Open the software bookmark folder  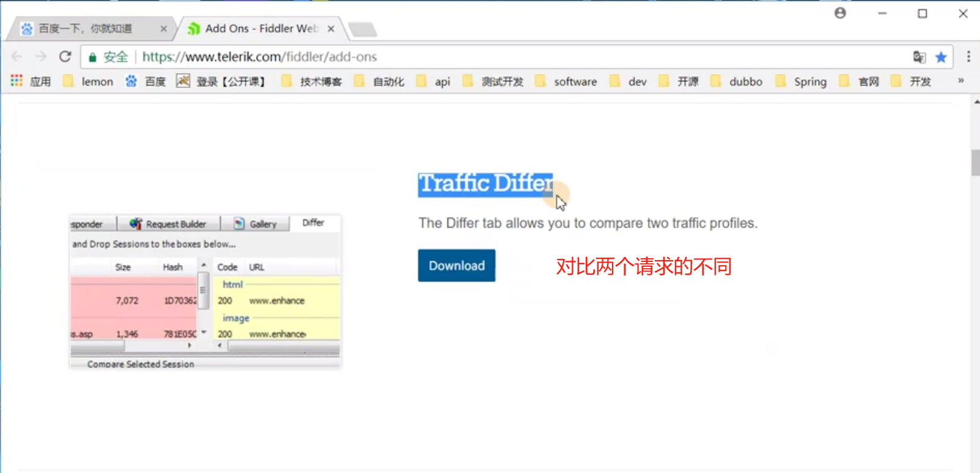pos(566,81)
